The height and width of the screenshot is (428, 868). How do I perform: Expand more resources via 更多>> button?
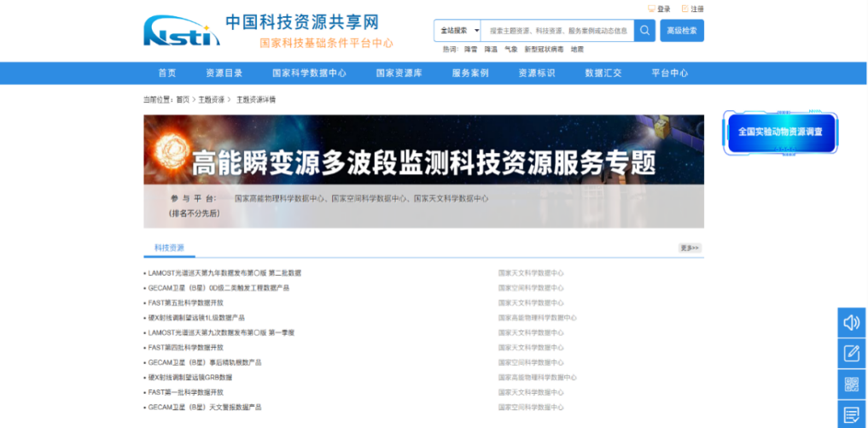point(690,248)
